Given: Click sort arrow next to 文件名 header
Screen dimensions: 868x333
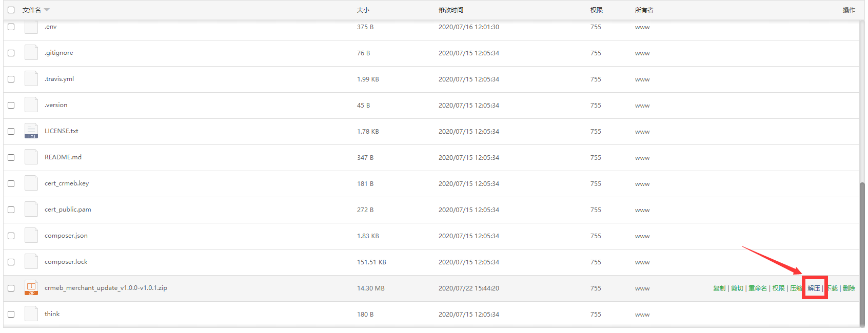Looking at the screenshot, I should [x=47, y=10].
